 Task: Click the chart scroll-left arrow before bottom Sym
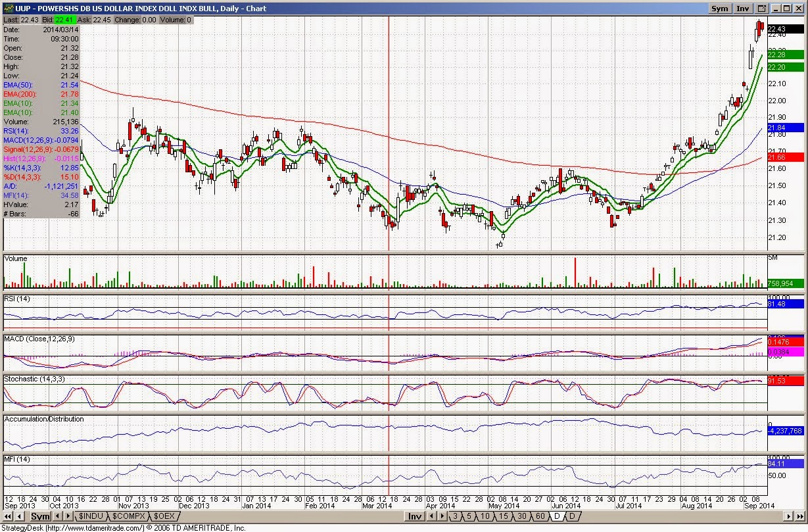tap(20, 516)
